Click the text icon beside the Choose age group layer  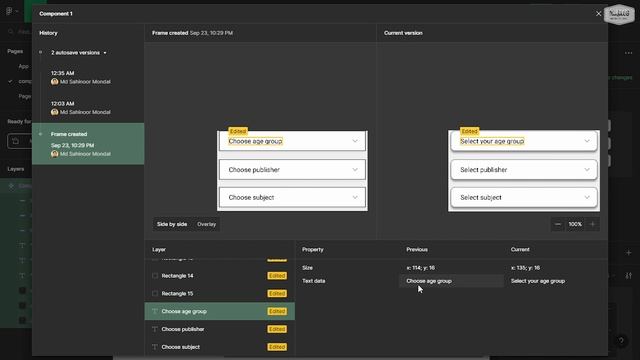pyautogui.click(x=155, y=311)
